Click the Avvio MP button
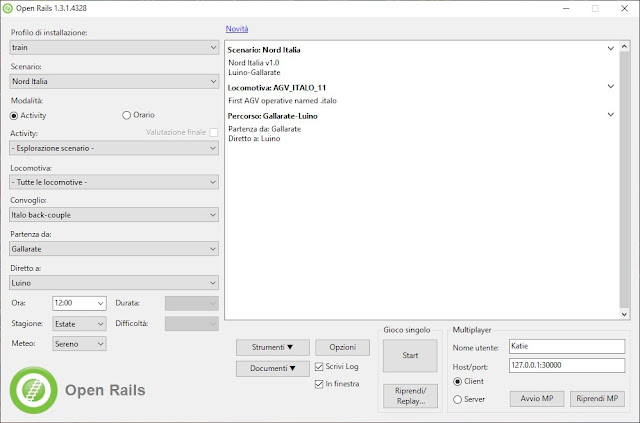 click(537, 399)
